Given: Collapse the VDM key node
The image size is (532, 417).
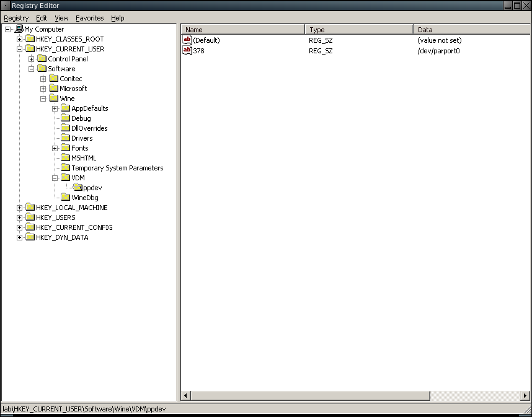Looking at the screenshot, I should [55, 178].
